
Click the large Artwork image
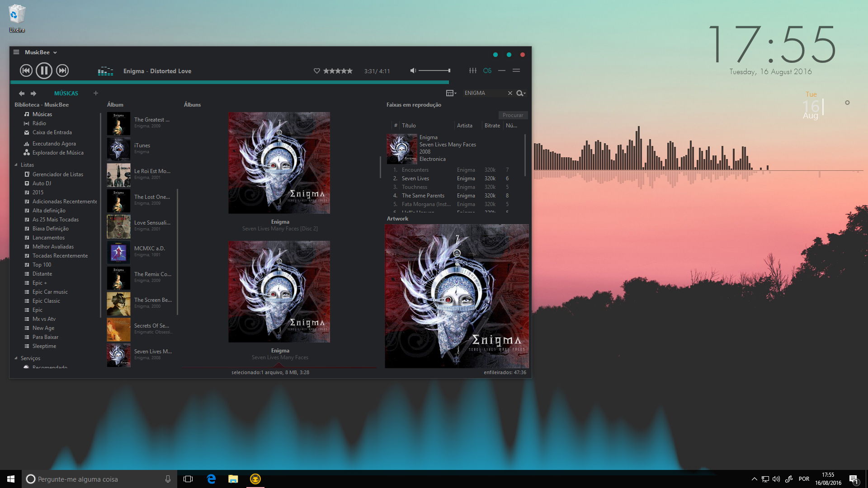(x=457, y=296)
